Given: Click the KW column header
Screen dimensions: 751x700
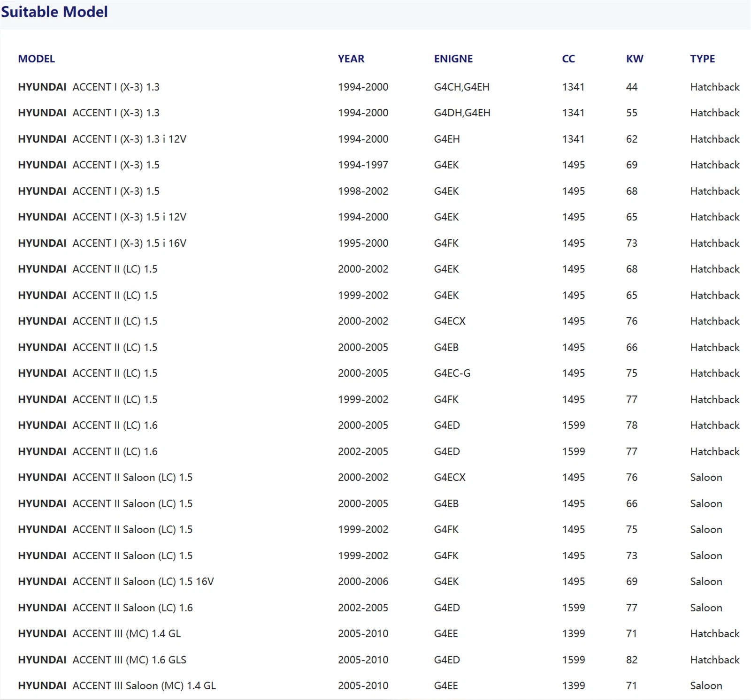Looking at the screenshot, I should click(635, 59).
